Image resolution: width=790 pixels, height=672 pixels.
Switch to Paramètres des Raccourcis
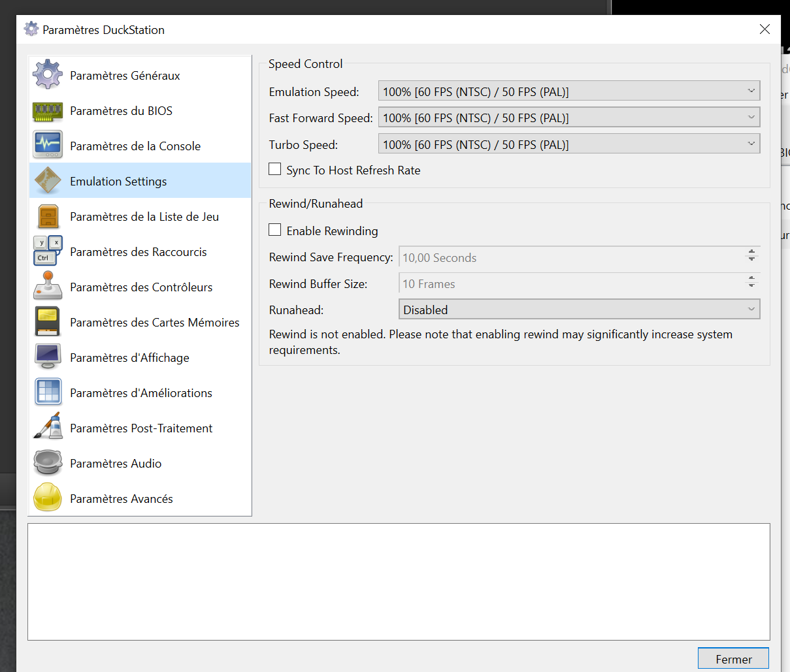[x=140, y=251]
